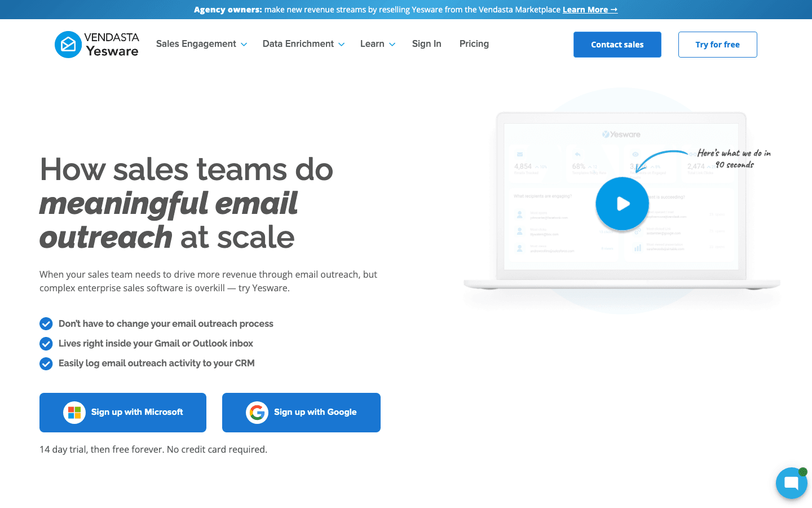Click '14 day trial, then free forever' text
Image resolution: width=812 pixels, height=508 pixels.
[x=101, y=450]
